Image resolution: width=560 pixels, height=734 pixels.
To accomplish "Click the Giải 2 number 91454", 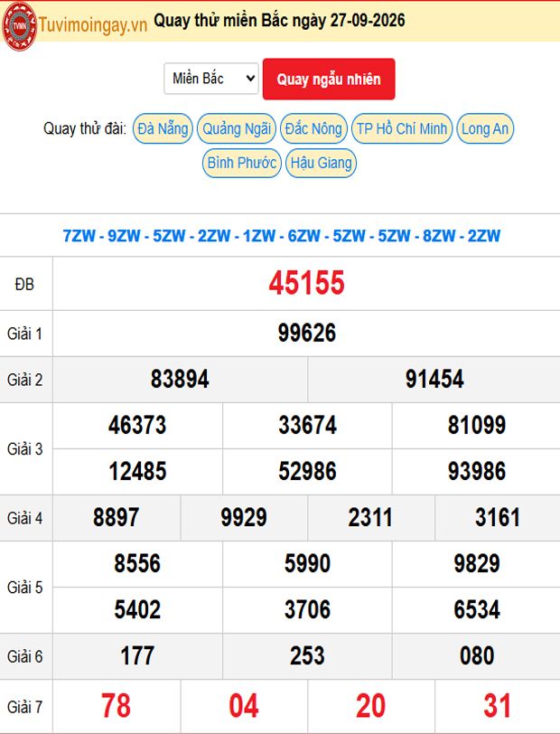I will pos(434,379).
